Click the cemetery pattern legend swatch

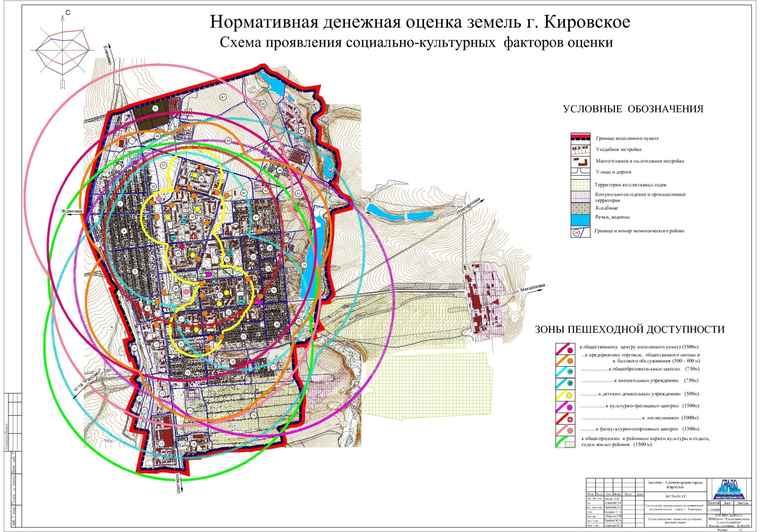580,208
